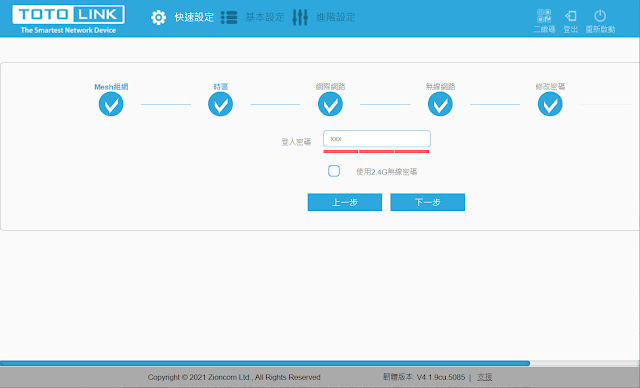Open the 支援 link in footer
The width and height of the screenshot is (640, 388).
pos(484,377)
